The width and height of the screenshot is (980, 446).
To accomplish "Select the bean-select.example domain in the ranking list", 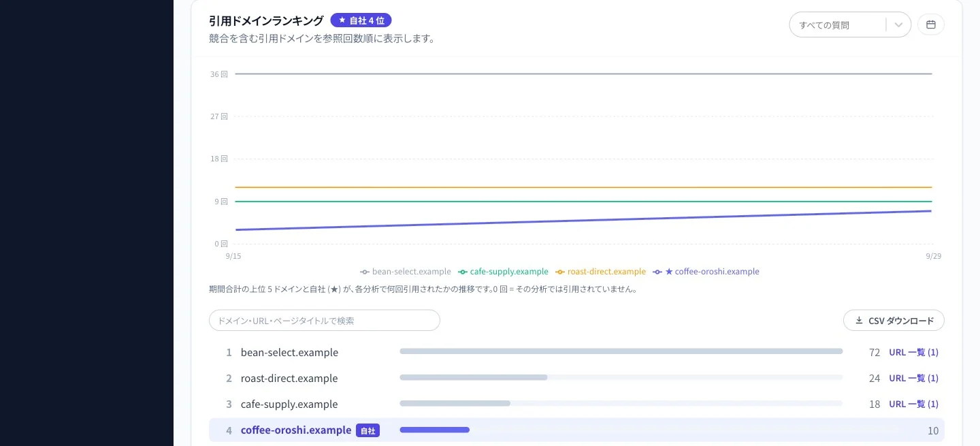I will coord(289,352).
